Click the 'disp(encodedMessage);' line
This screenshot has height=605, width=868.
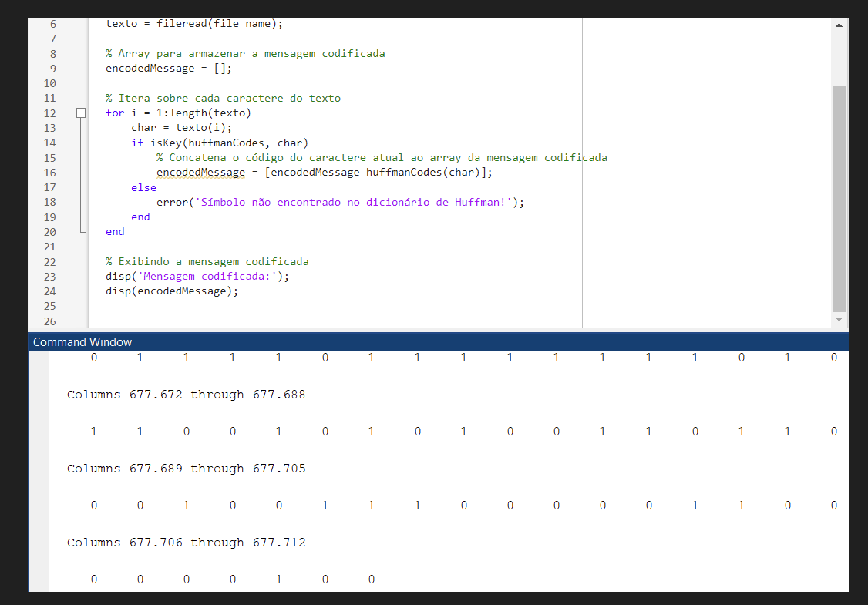[x=172, y=291]
